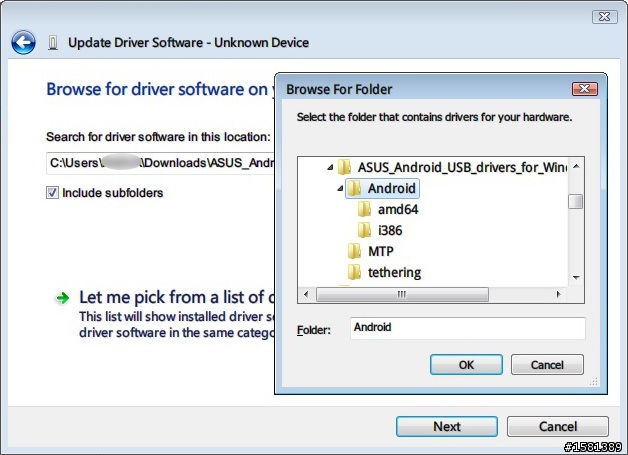628x455 pixels.
Task: Select the MTP folder label
Action: click(x=380, y=251)
